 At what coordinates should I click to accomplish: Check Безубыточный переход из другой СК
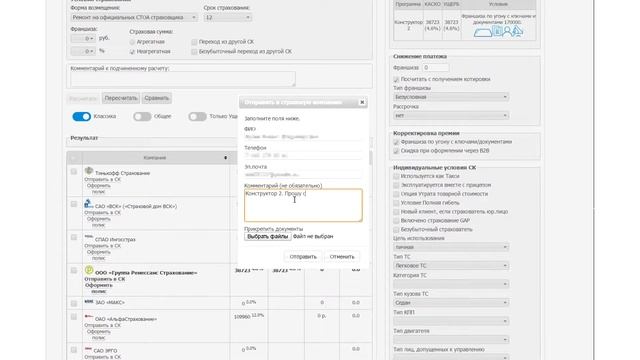[x=194, y=52]
